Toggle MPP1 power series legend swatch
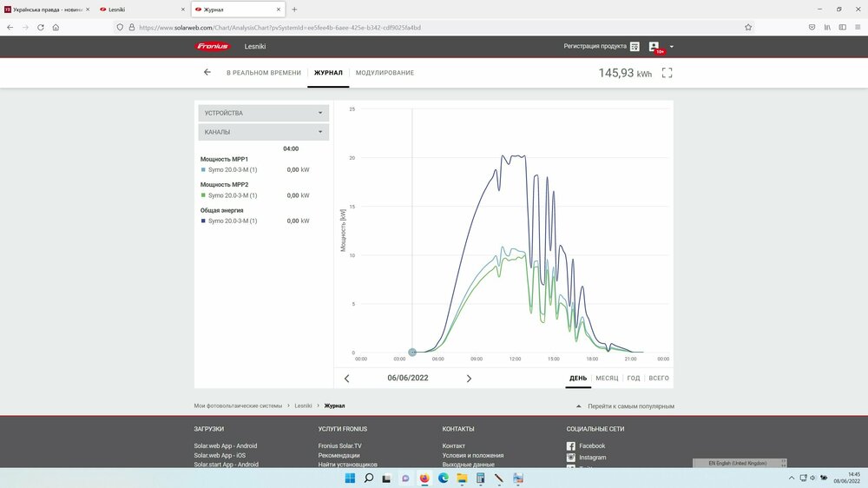868x488 pixels. pos(203,170)
